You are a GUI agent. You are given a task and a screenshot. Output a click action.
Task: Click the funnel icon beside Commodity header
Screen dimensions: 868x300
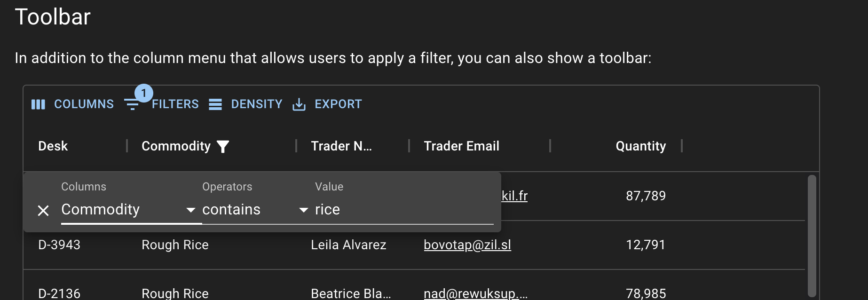pos(223,147)
